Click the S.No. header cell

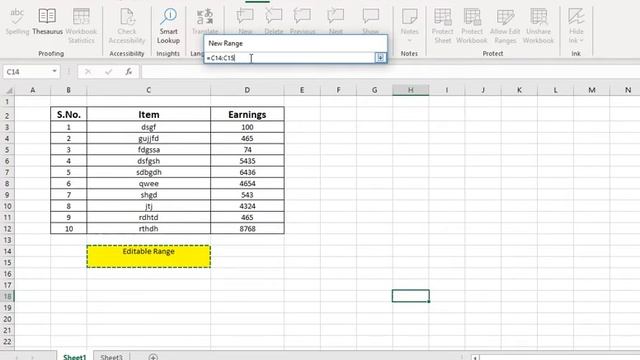pos(69,114)
